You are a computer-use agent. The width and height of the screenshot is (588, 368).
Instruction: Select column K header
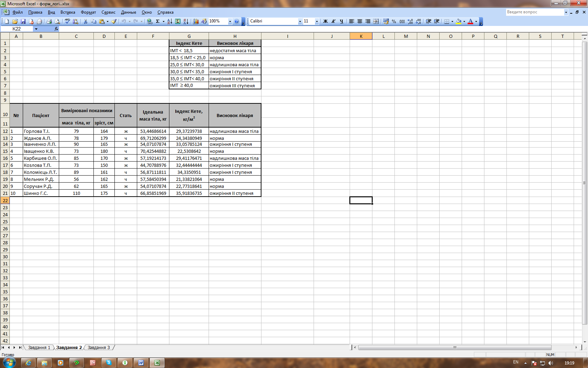click(x=361, y=36)
